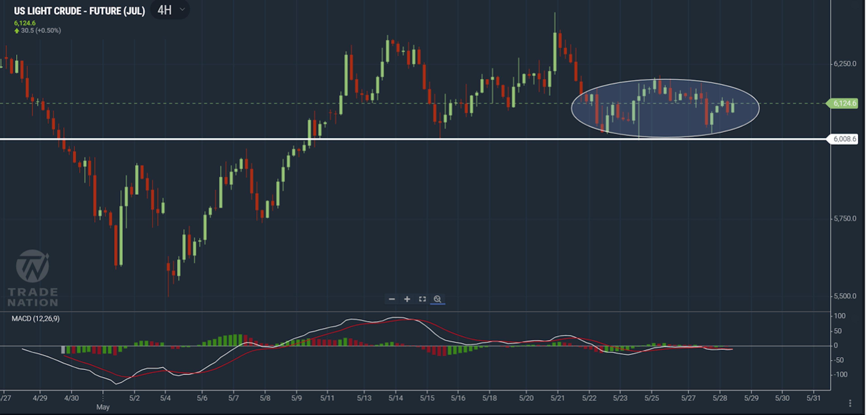Click the 5/4 date on the time axis

(x=165, y=398)
